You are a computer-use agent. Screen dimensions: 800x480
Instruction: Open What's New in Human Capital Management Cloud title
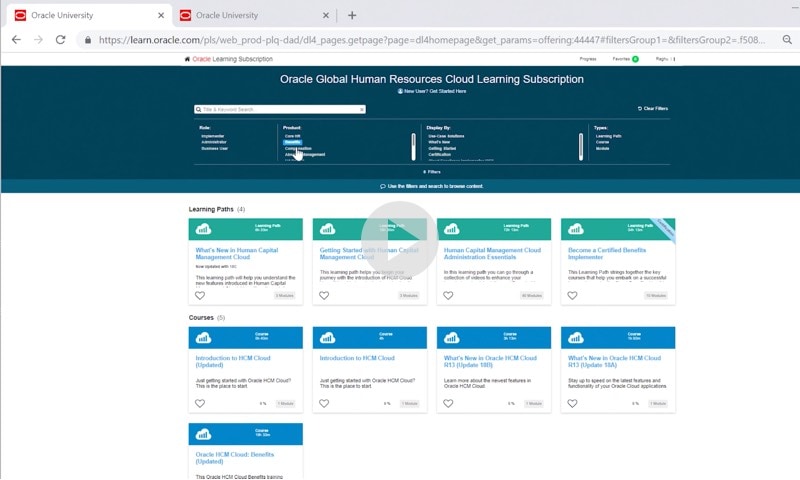point(237,254)
